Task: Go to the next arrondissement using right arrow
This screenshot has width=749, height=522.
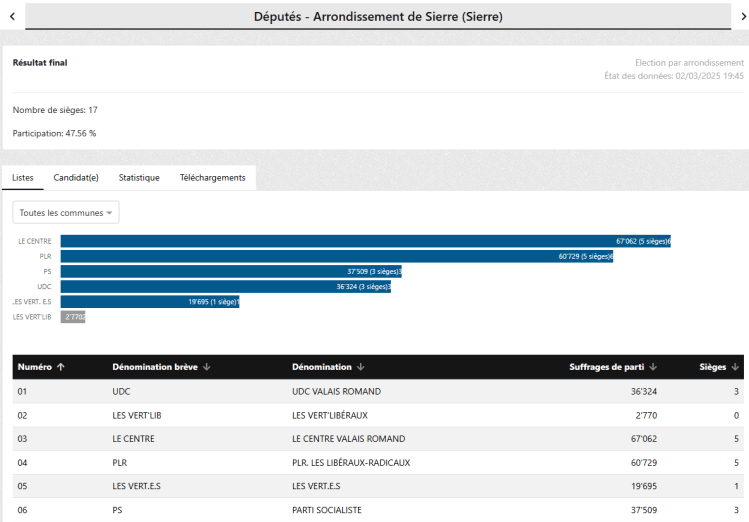Action: (738, 17)
